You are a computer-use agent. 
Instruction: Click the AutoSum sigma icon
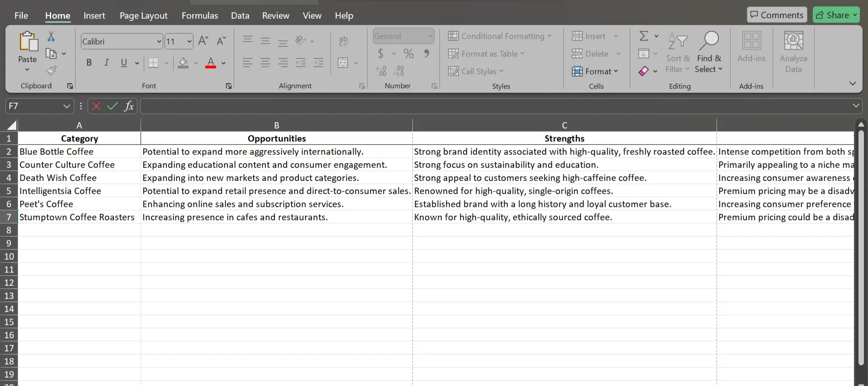tap(644, 36)
